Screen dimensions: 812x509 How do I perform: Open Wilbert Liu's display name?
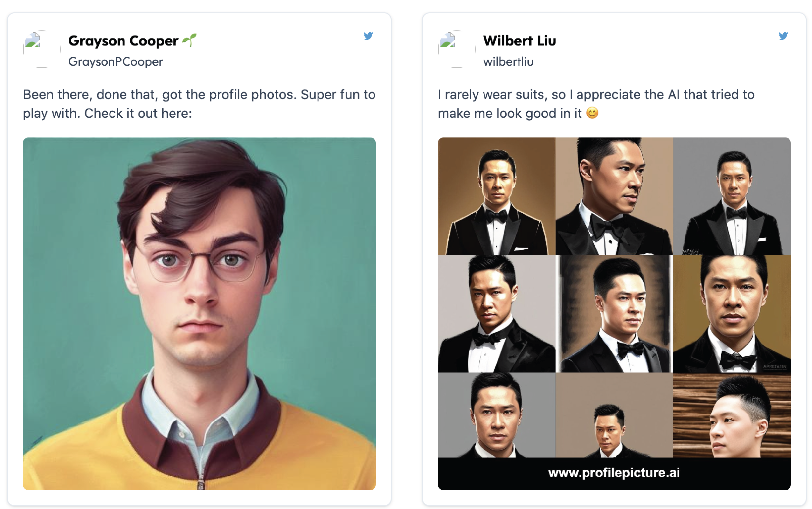pyautogui.click(x=519, y=41)
